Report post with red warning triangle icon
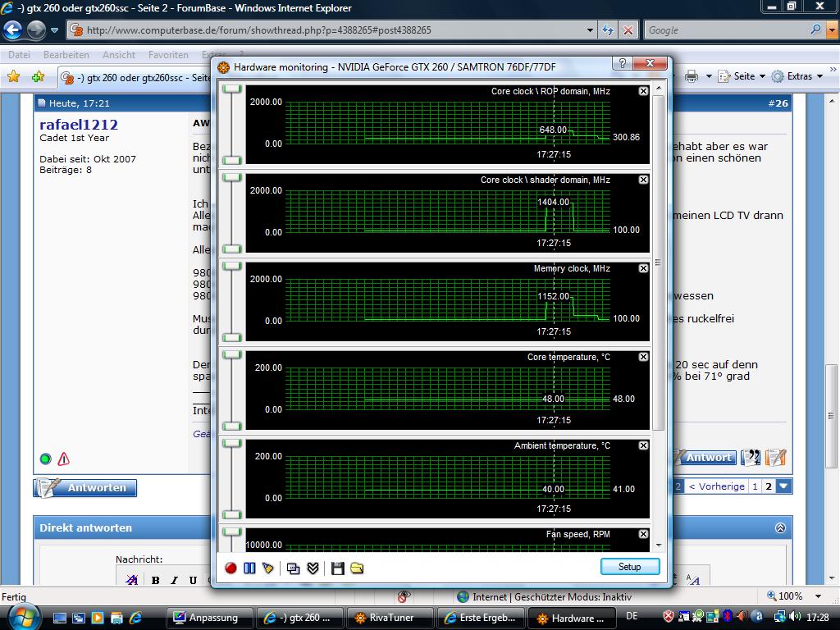This screenshot has width=840, height=630. (x=64, y=459)
